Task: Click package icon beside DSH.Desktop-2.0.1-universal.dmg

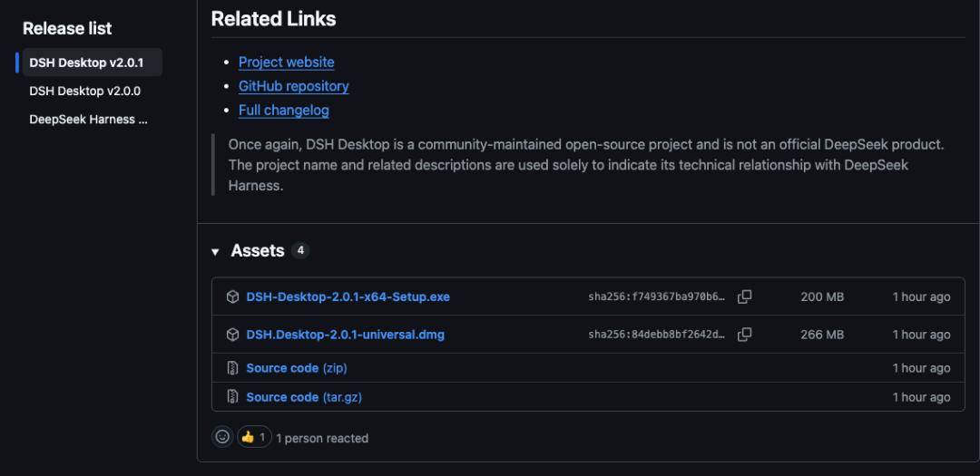Action: click(x=232, y=335)
